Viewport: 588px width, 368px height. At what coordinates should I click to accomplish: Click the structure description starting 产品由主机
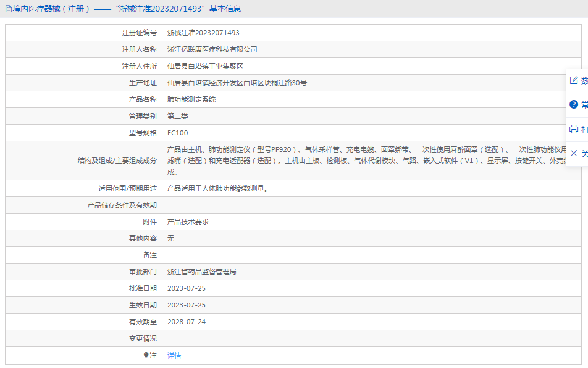pyautogui.click(x=367, y=161)
